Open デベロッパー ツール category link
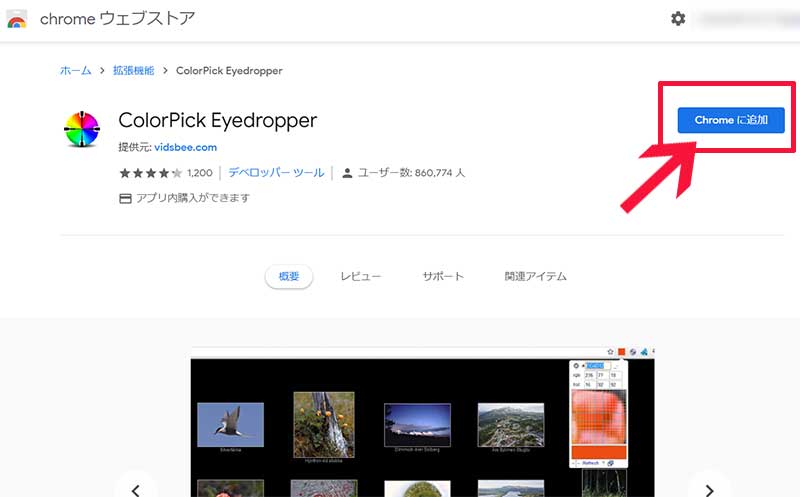Image resolution: width=800 pixels, height=497 pixels. tap(276, 172)
